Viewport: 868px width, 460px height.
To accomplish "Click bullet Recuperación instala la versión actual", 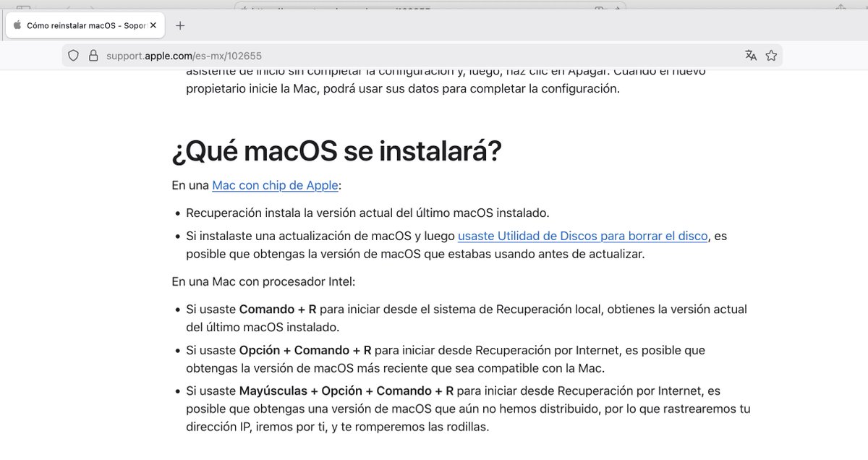I will pyautogui.click(x=367, y=213).
